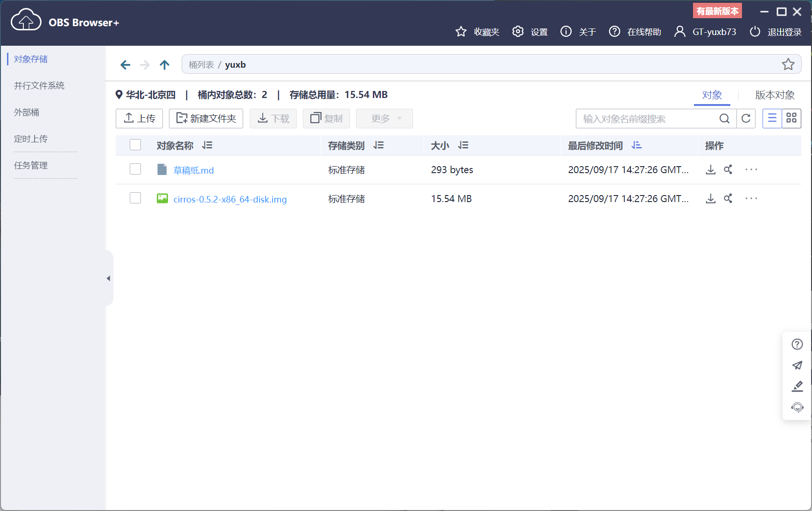
Task: Collapse the left sidebar panel
Action: click(x=109, y=279)
